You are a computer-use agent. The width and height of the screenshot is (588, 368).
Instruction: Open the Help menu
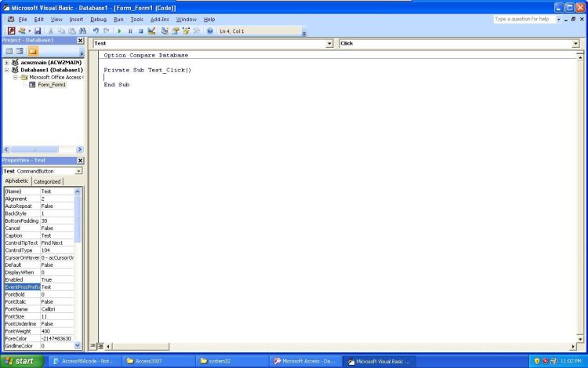coord(209,19)
